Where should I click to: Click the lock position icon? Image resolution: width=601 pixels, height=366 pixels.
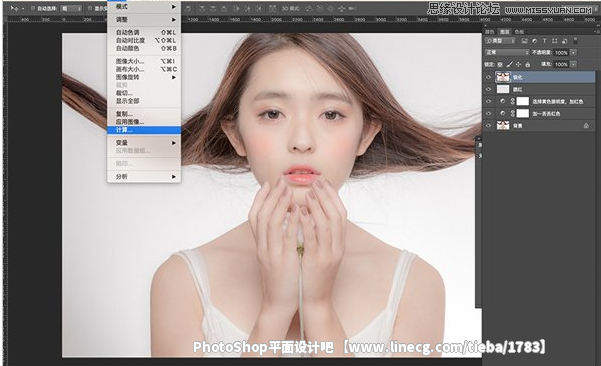pyautogui.click(x=519, y=64)
